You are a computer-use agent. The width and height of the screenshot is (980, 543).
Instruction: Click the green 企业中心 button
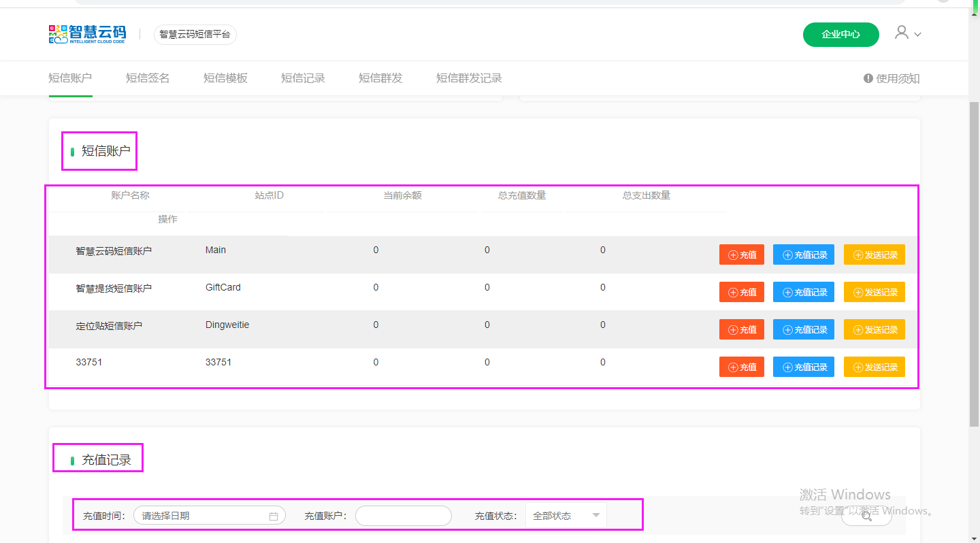[840, 35]
